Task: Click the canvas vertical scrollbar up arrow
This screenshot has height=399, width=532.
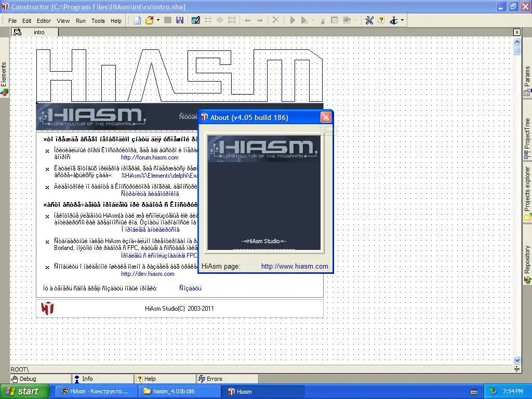Action: [x=517, y=42]
